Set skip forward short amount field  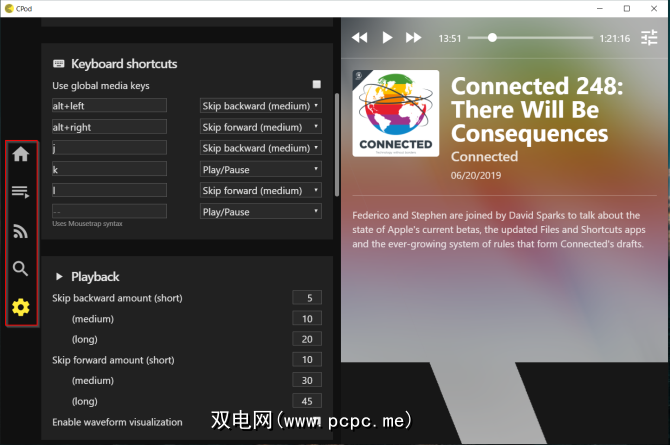tap(307, 360)
